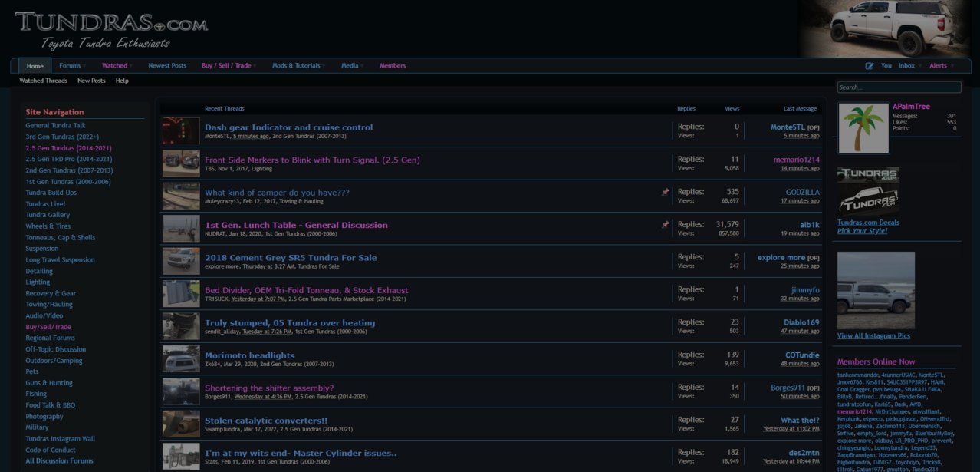Click the Truly stumped thread thumbnail
The image size is (980, 472).
click(181, 326)
